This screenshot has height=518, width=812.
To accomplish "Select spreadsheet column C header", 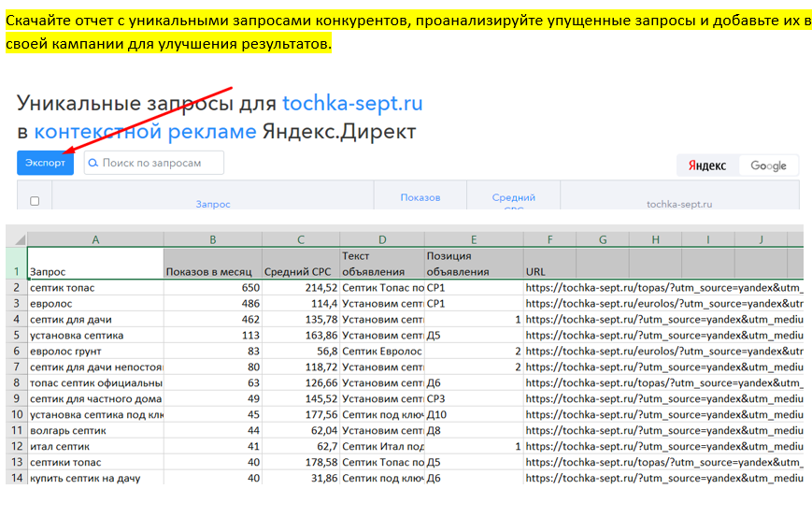I will point(301,239).
